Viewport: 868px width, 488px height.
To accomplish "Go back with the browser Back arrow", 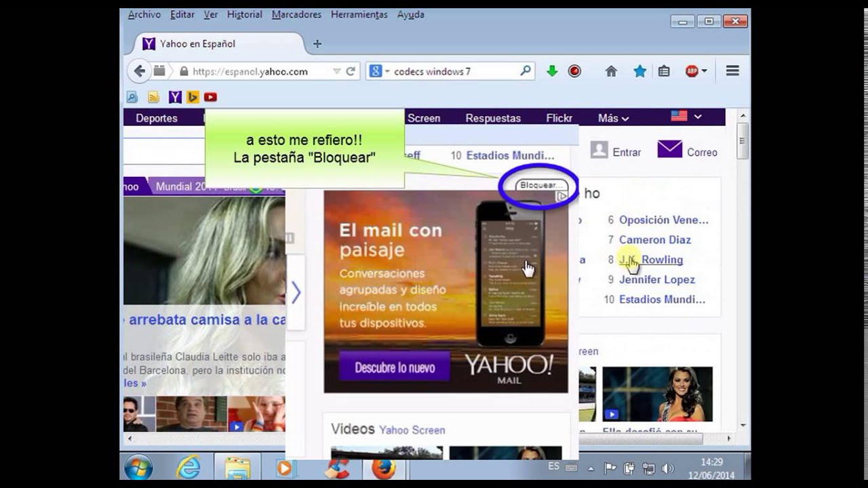I will pos(139,71).
